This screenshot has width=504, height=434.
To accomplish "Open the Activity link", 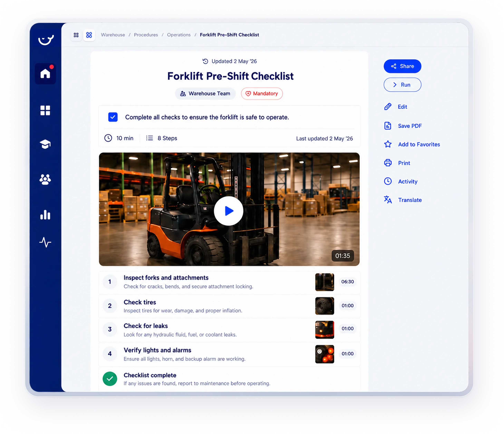I will tap(408, 181).
